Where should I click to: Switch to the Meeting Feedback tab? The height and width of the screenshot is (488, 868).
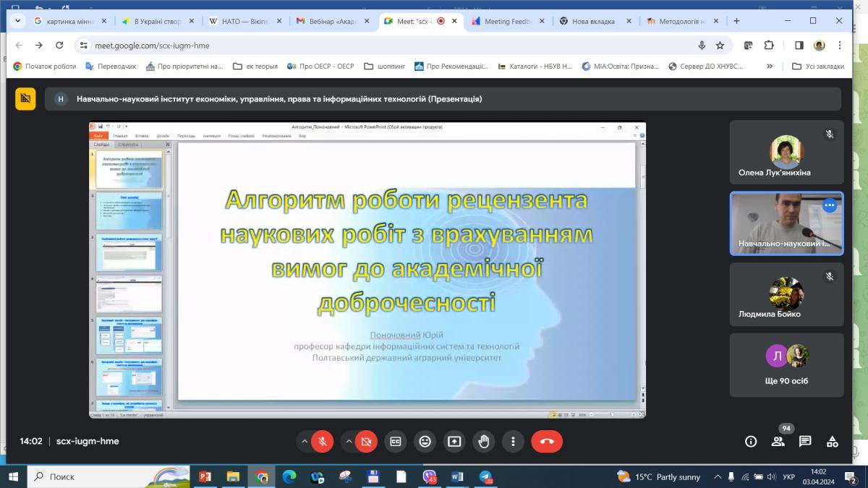[508, 21]
